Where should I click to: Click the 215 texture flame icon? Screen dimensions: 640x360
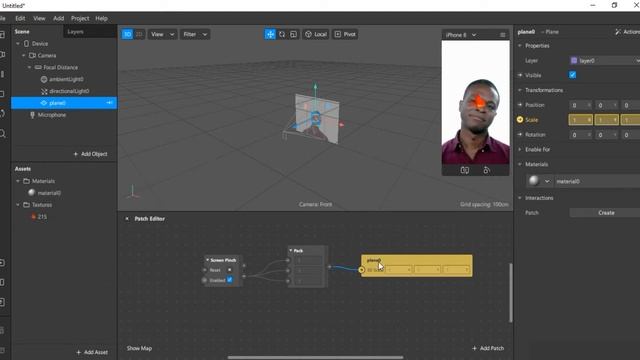(33, 217)
